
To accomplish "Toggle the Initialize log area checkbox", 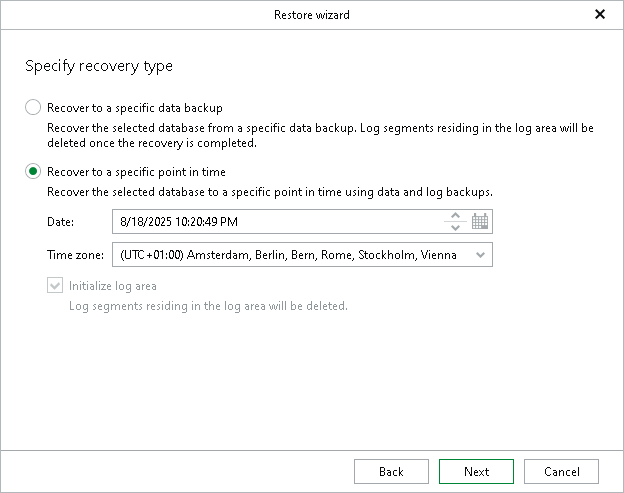I will [55, 286].
